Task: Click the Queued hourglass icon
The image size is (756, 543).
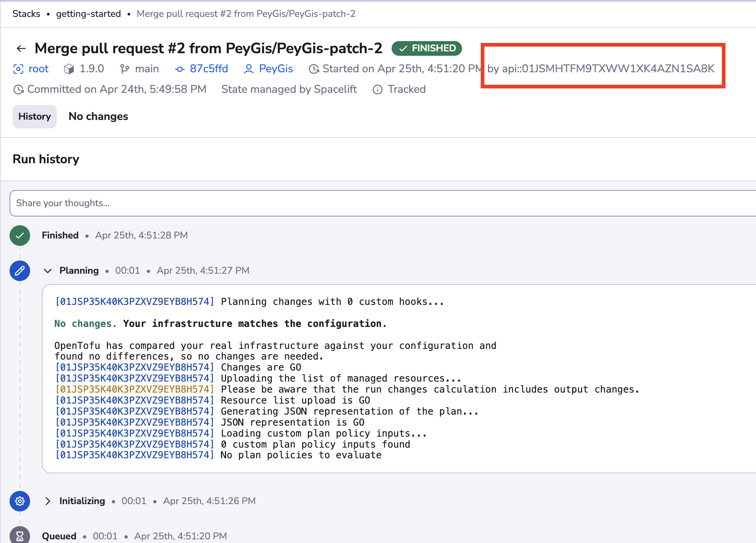Action: click(20, 536)
